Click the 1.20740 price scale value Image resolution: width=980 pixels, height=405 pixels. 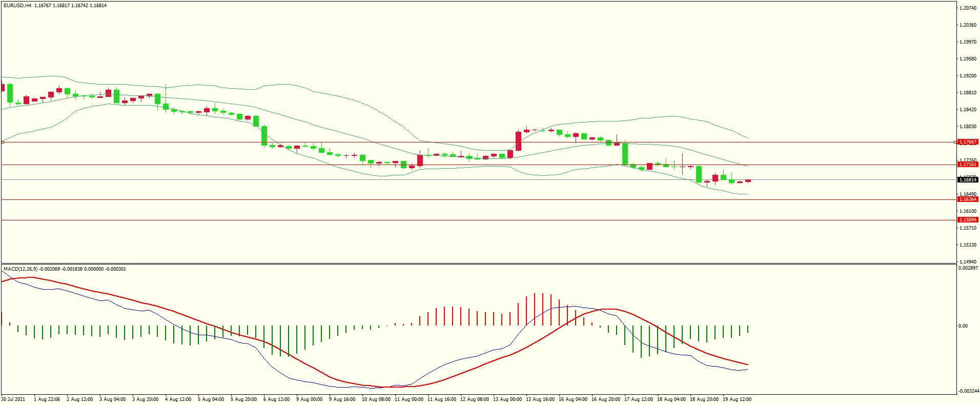coord(968,8)
